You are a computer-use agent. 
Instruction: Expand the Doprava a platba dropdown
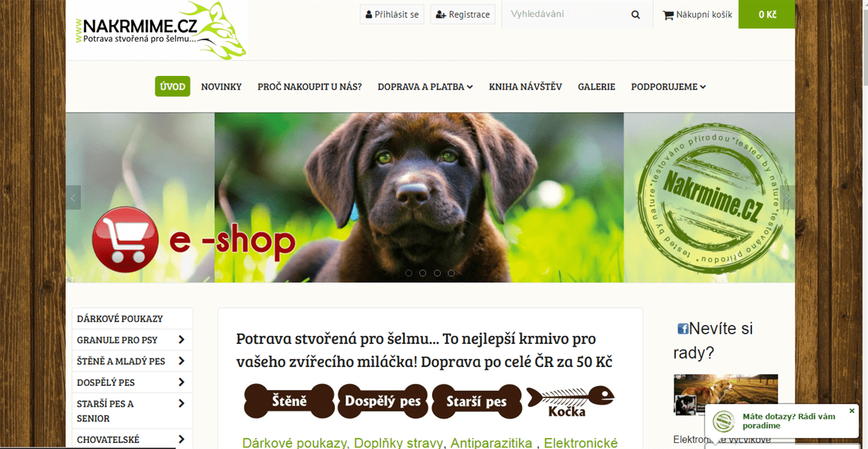pos(425,87)
